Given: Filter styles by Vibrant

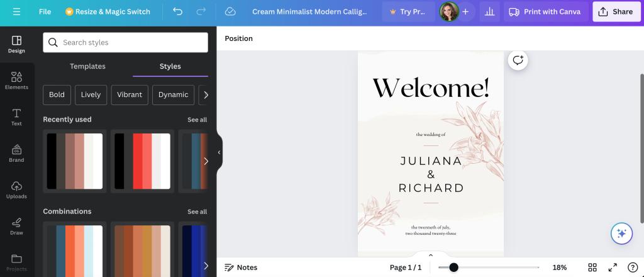Looking at the screenshot, I should tap(130, 94).
